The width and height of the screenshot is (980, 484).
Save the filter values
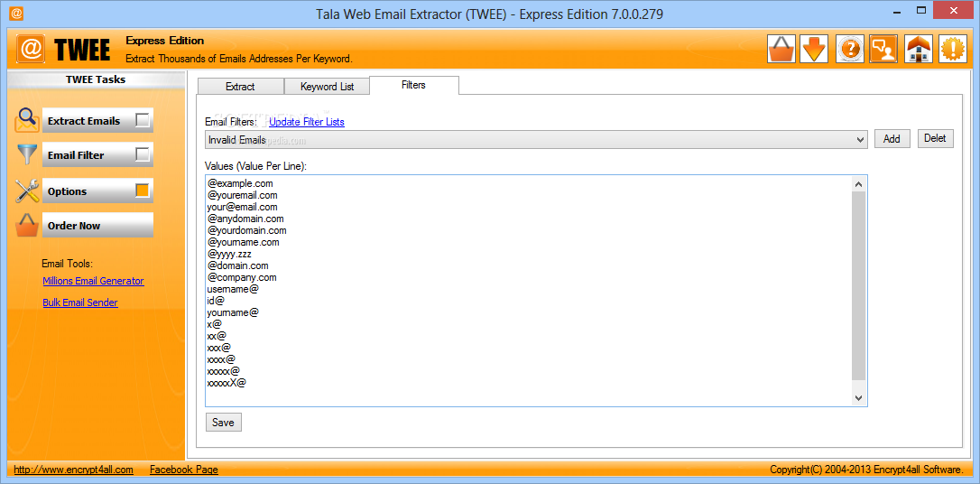coord(223,422)
